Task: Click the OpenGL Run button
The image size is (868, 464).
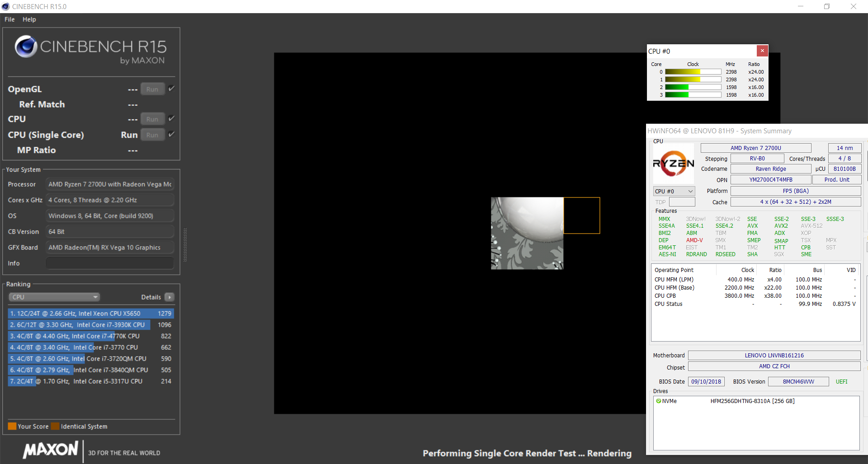Action: pyautogui.click(x=152, y=89)
